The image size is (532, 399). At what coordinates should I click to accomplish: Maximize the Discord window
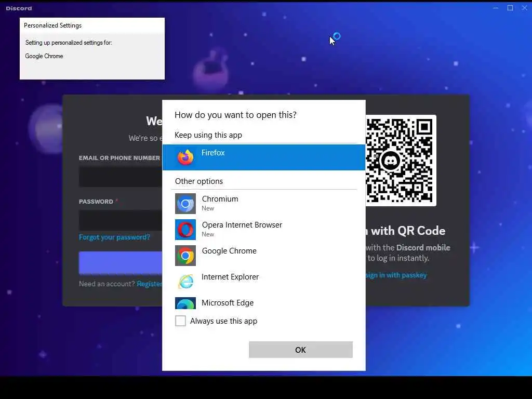click(x=510, y=8)
